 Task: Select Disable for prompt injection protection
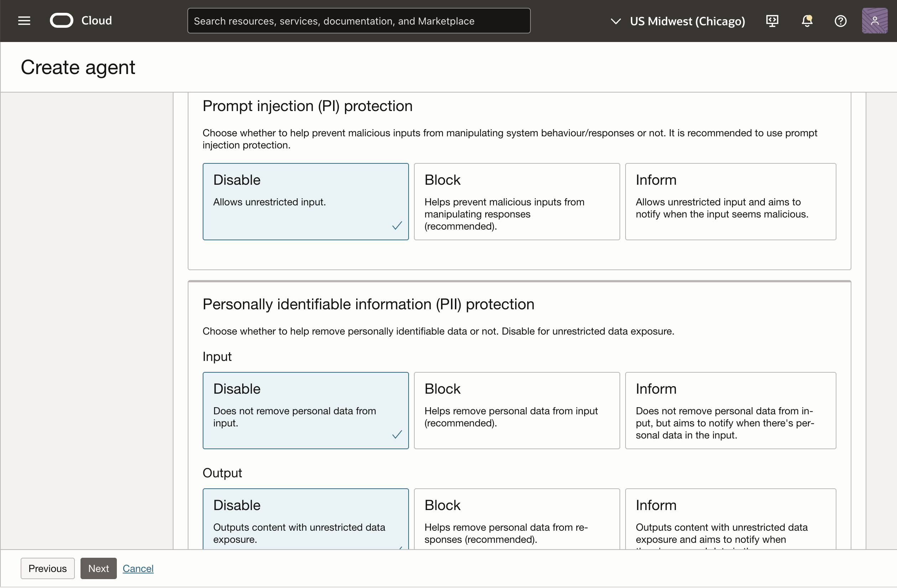tap(305, 201)
